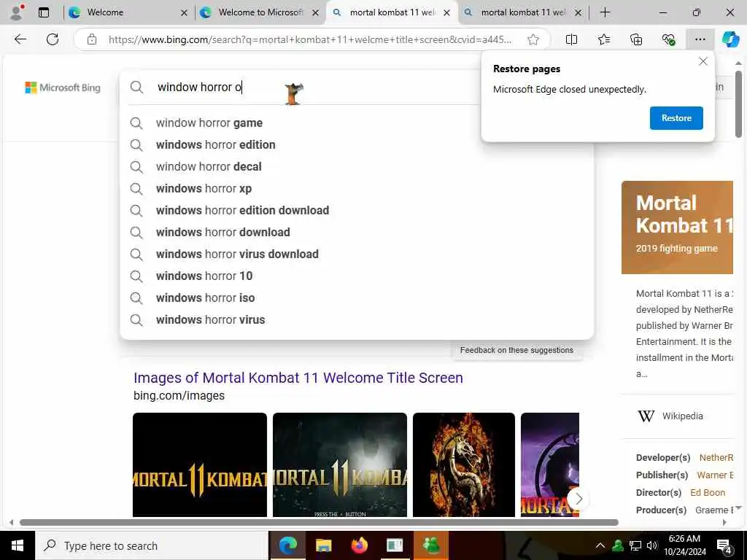Image resolution: width=747 pixels, height=560 pixels.
Task: Click the network tray icon
Action: coord(635,545)
